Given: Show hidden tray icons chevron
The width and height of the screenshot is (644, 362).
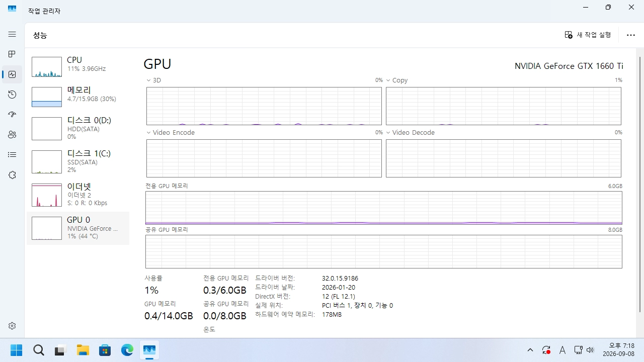Looking at the screenshot, I should pos(530,350).
